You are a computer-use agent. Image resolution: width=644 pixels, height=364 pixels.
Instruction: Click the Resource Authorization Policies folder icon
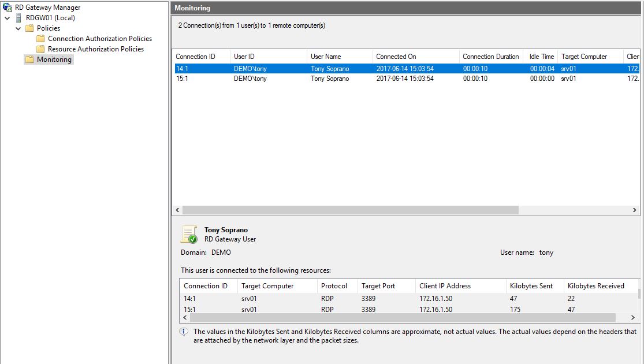pyautogui.click(x=40, y=49)
